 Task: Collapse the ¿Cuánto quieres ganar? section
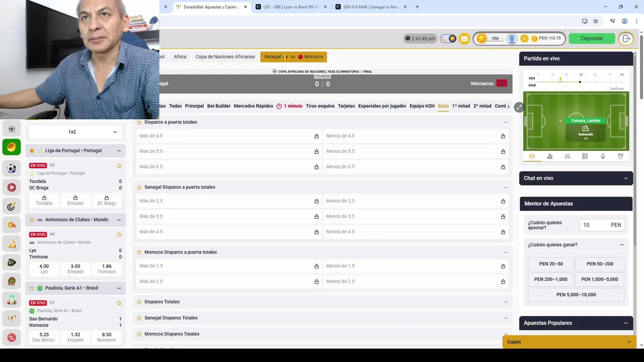622,245
